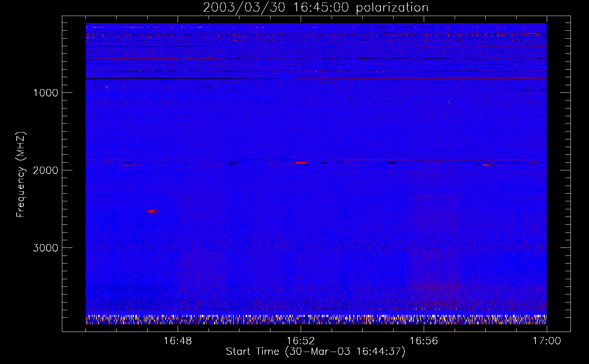This screenshot has height=364, width=589.
Task: Click the 17:00 time tick label
Action: 547,341
